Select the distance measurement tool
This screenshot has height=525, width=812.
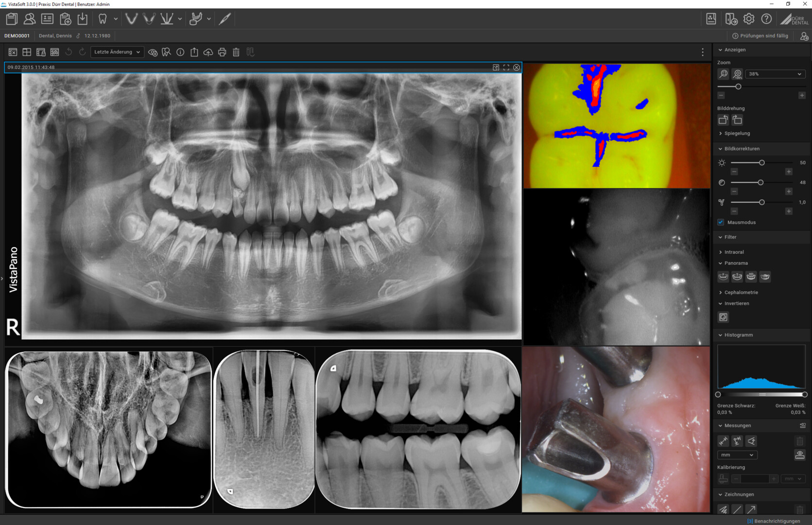click(x=723, y=441)
